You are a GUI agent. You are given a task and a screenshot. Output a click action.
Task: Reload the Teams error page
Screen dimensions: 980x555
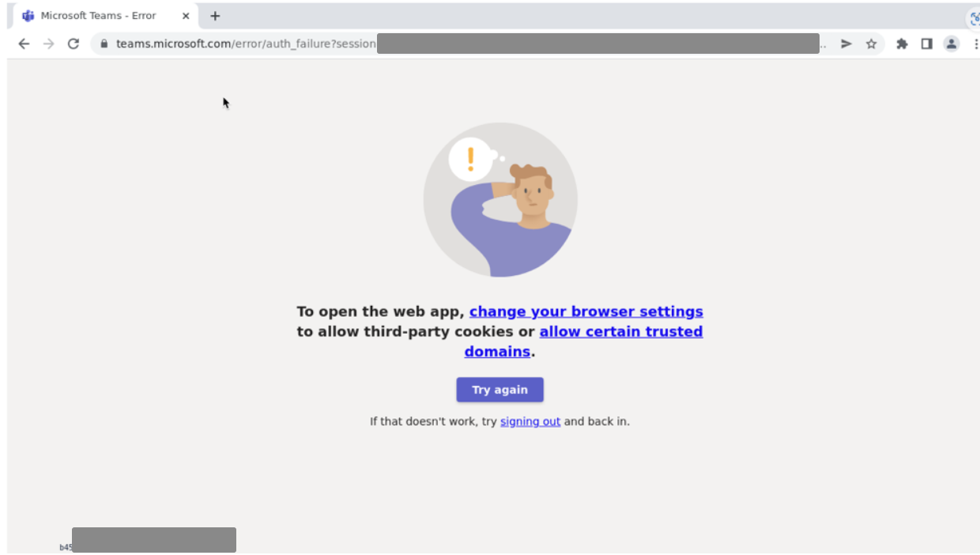point(73,44)
